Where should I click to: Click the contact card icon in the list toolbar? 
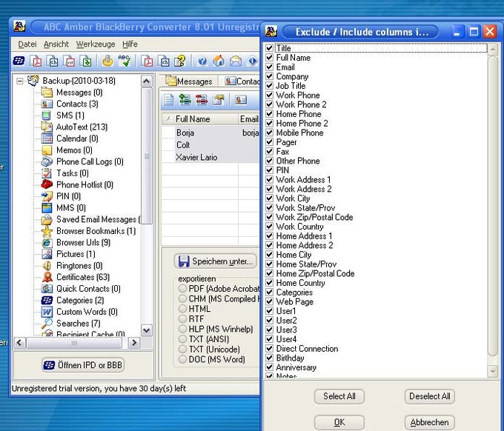point(241,100)
